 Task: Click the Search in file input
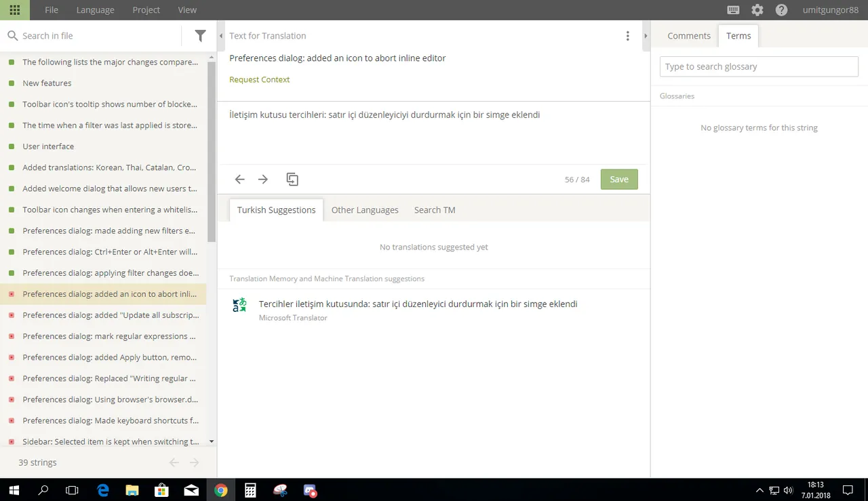(x=98, y=36)
